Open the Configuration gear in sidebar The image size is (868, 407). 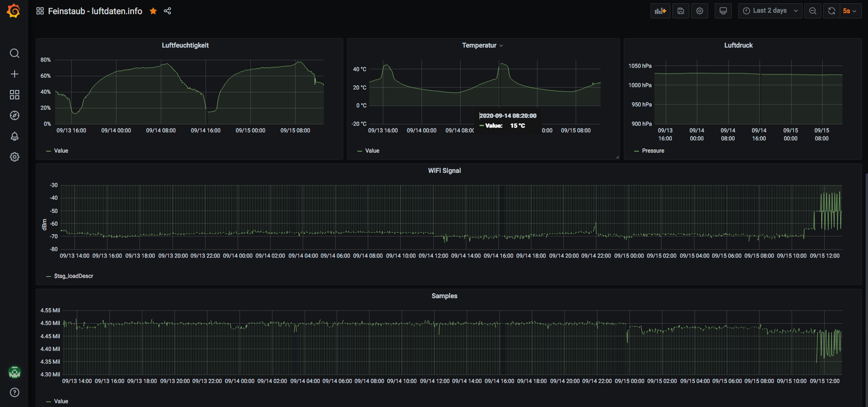coord(15,157)
